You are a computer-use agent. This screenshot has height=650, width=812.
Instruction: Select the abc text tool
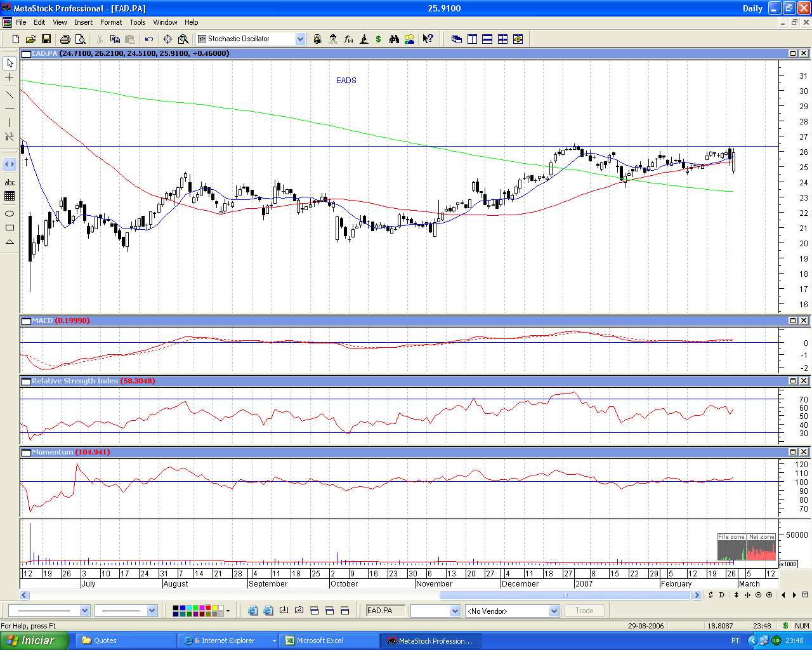(10, 183)
